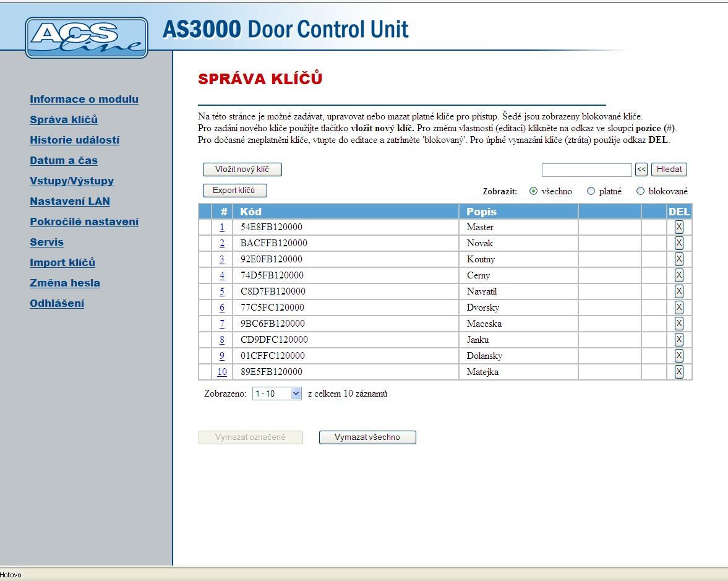Open key position 5 link for editing

click(222, 291)
